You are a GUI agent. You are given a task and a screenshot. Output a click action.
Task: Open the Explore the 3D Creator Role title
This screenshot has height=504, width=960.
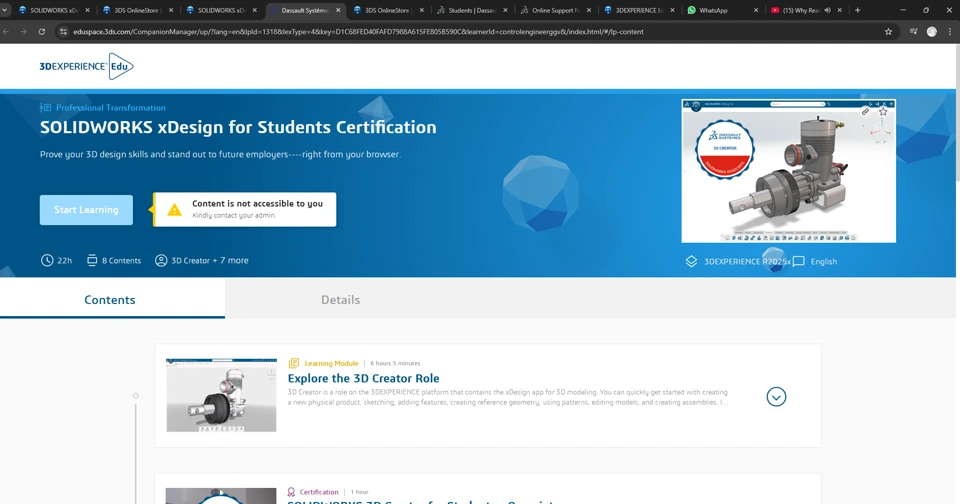pos(363,378)
